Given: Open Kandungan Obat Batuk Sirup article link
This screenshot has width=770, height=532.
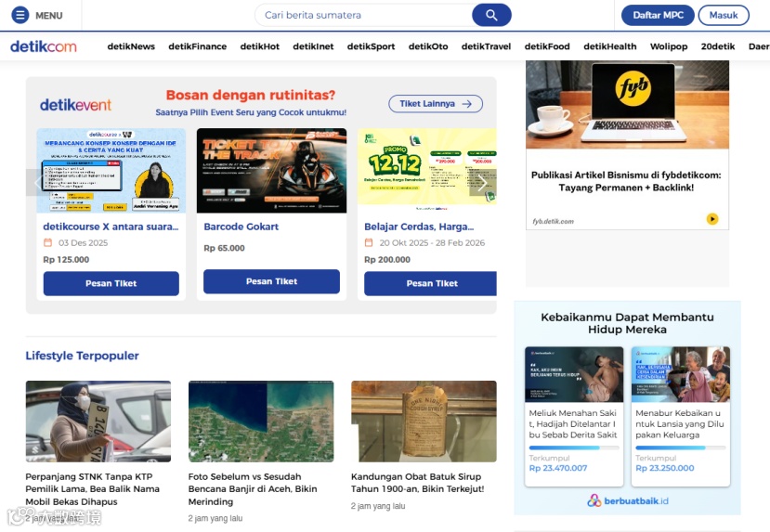Looking at the screenshot, I should 417,483.
